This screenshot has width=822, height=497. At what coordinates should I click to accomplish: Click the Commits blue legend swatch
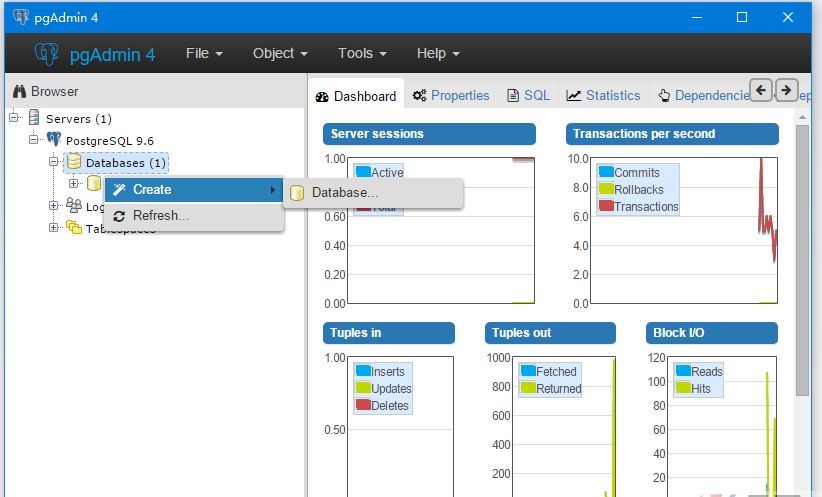(606, 171)
